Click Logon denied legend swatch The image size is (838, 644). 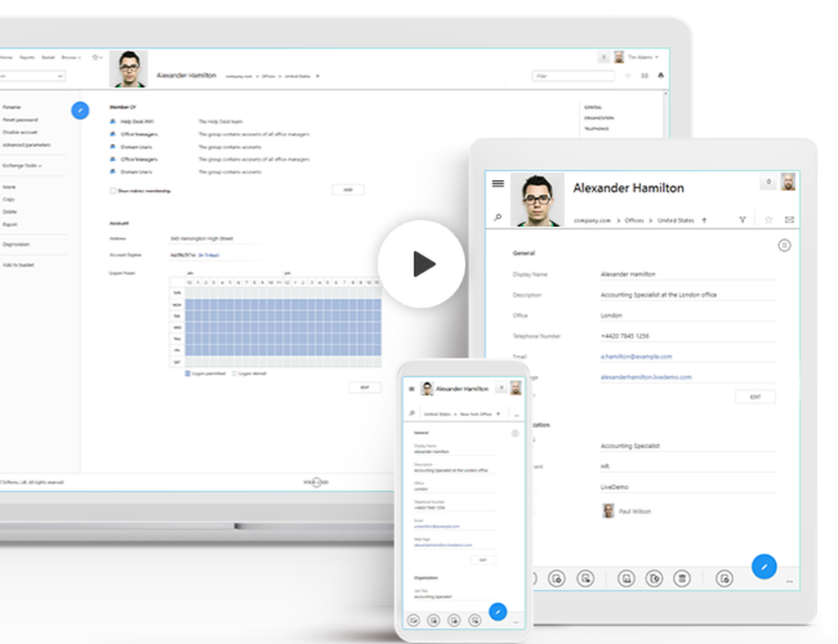pos(234,374)
